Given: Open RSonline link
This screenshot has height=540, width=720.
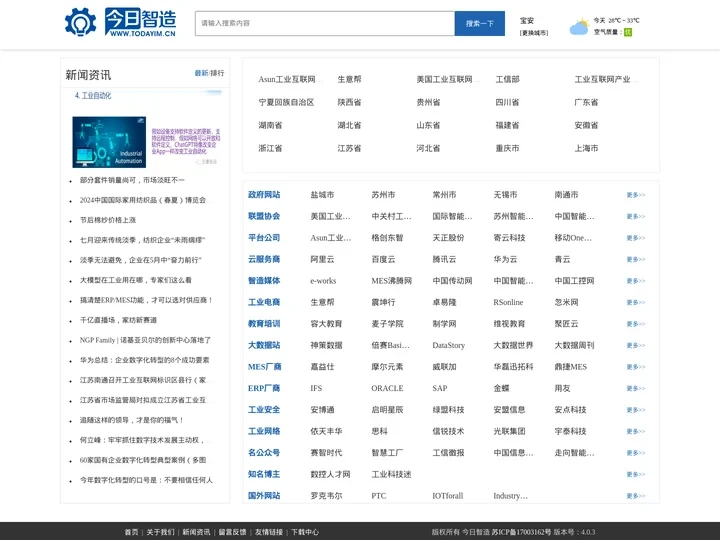Looking at the screenshot, I should point(508,302).
